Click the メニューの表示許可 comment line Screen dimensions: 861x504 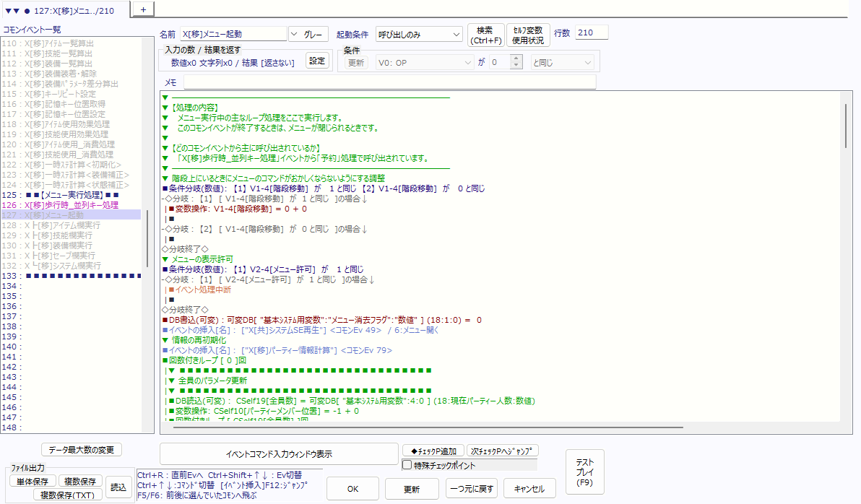pos(198,259)
